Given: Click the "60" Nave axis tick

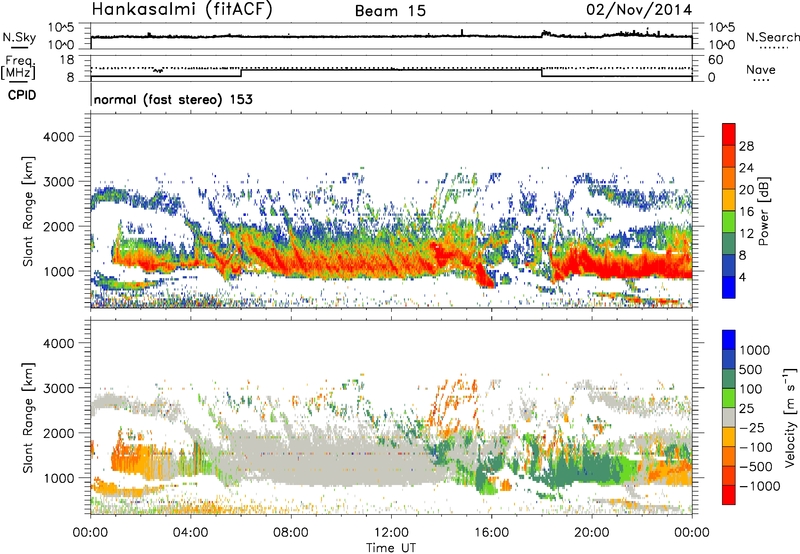Looking at the screenshot, I should (x=716, y=60).
